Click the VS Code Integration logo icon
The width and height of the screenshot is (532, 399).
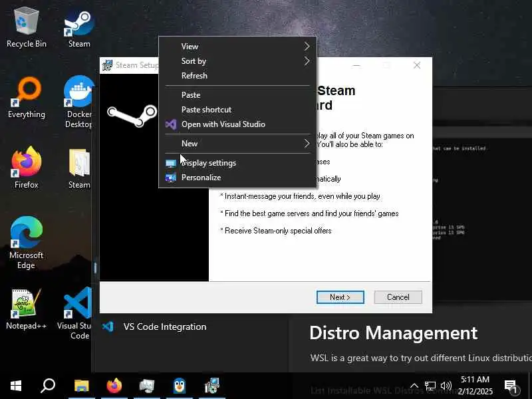click(x=108, y=327)
